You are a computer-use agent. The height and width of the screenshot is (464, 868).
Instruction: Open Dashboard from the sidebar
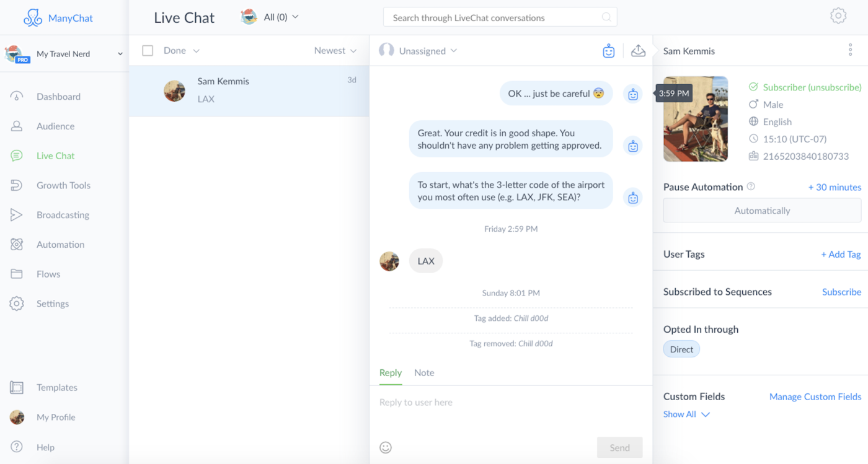(58, 97)
